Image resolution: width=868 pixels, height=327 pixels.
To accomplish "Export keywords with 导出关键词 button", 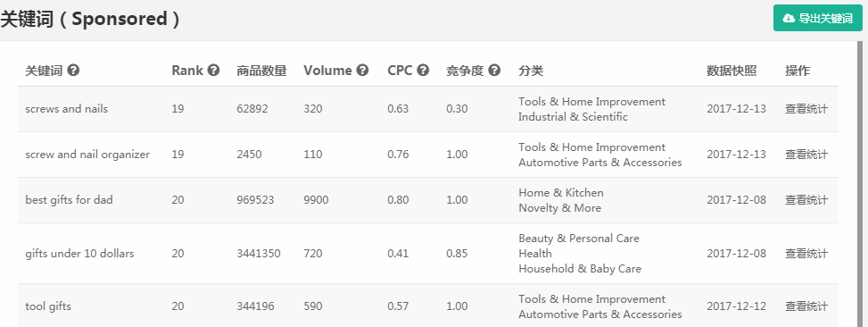I will click(818, 18).
